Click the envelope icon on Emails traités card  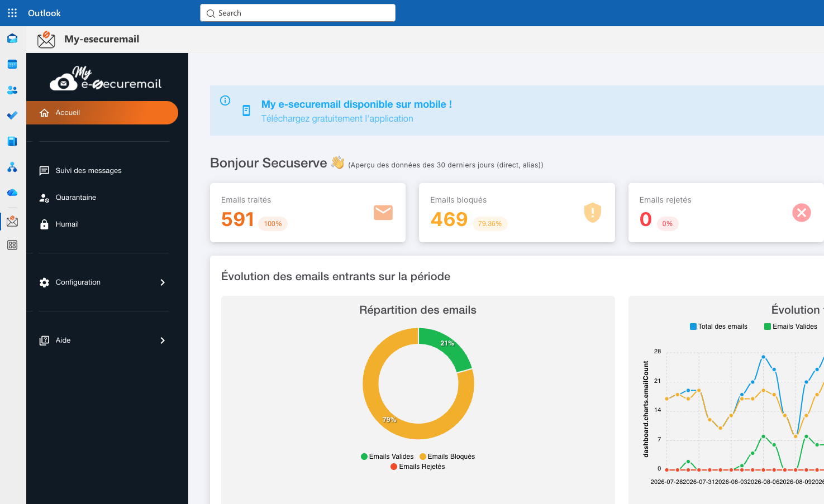pyautogui.click(x=383, y=213)
